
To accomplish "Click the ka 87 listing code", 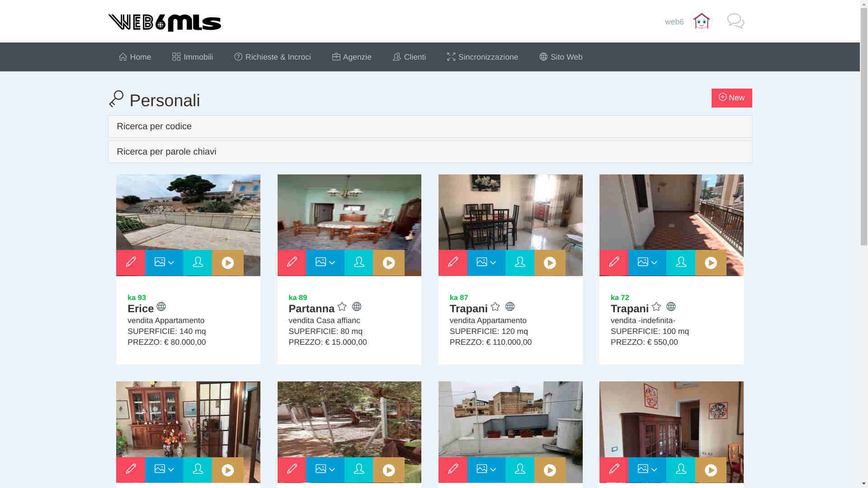I will [x=459, y=297].
